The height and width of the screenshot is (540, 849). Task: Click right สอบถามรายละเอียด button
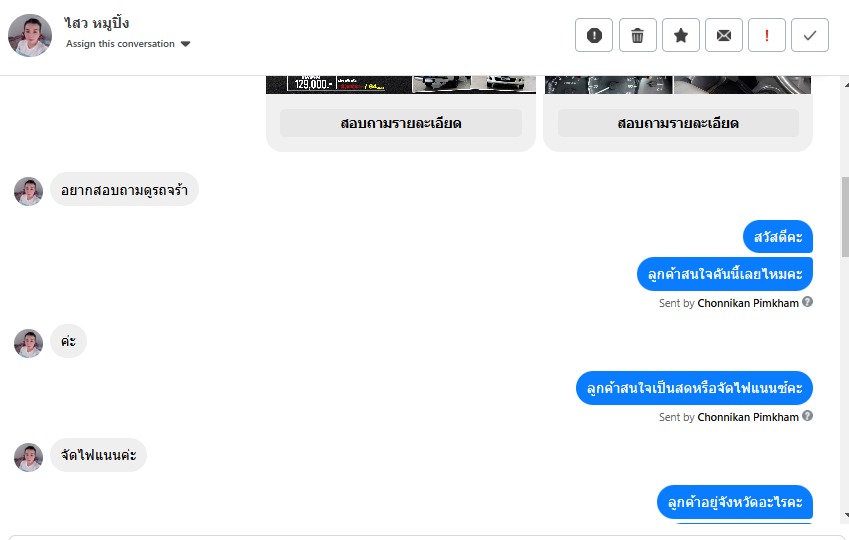(678, 123)
